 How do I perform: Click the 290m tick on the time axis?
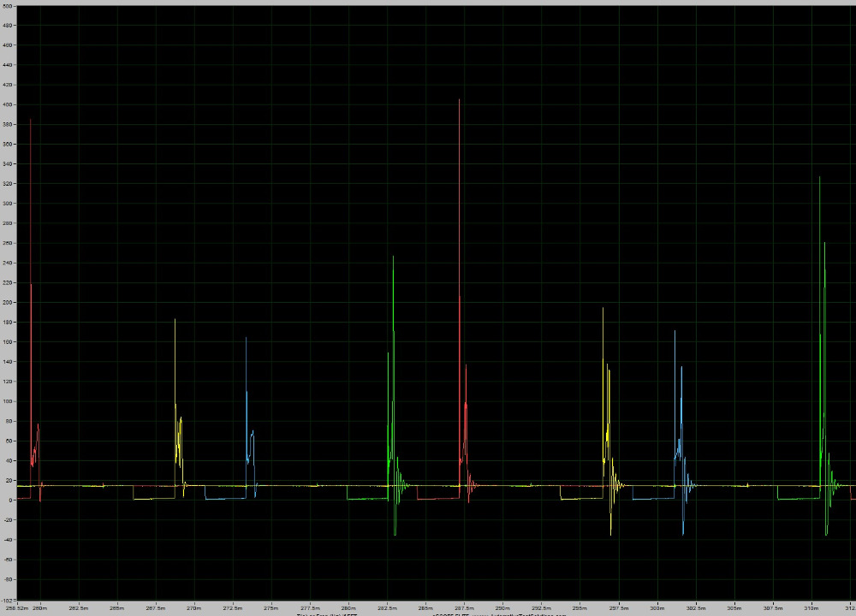point(503,607)
